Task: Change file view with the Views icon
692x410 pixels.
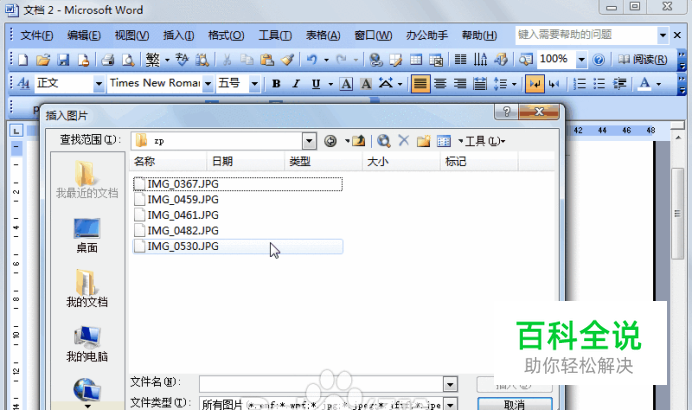Action: click(x=444, y=141)
